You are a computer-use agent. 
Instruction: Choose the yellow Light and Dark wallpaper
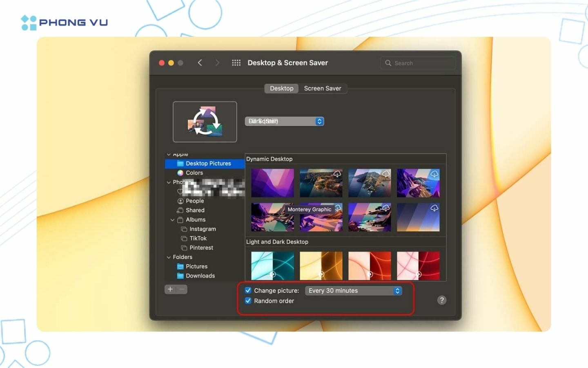pyautogui.click(x=321, y=265)
